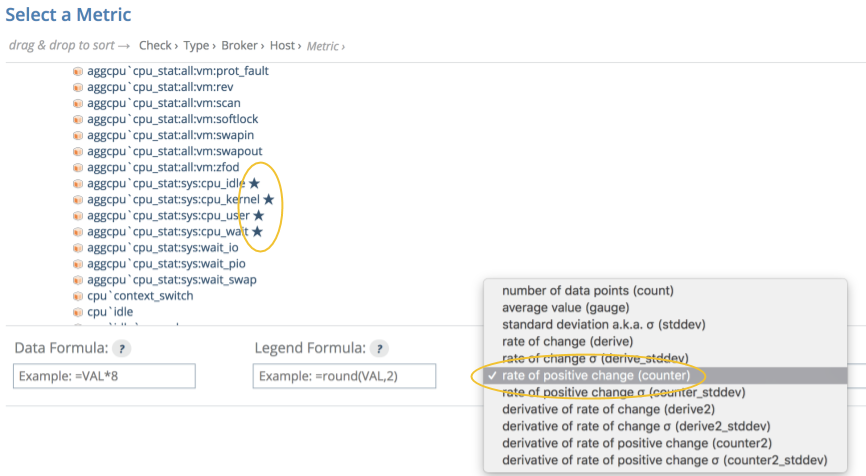Pick the cpu`context_switch metric
This screenshot has width=866, height=476.
tap(140, 296)
